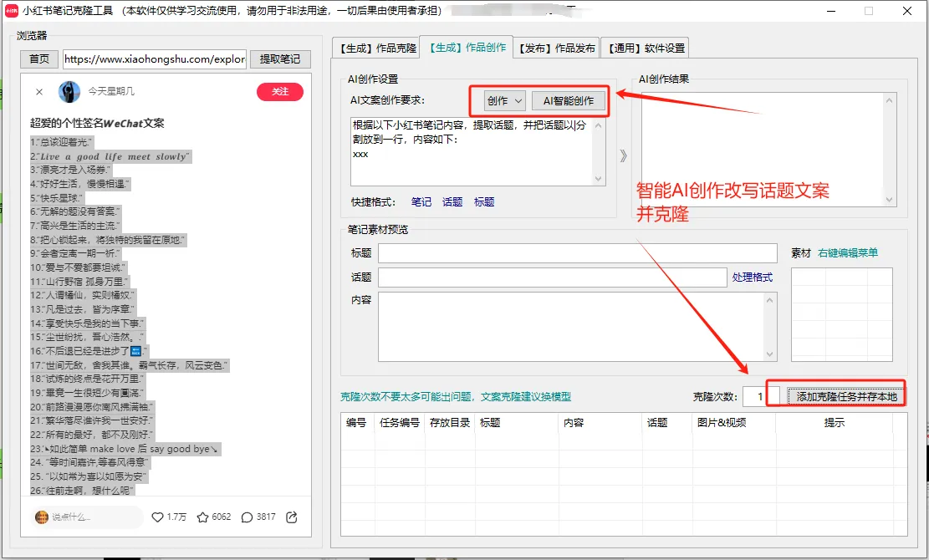The width and height of the screenshot is (929, 560).
Task: Click the 笔记 quick format link
Action: click(x=421, y=202)
